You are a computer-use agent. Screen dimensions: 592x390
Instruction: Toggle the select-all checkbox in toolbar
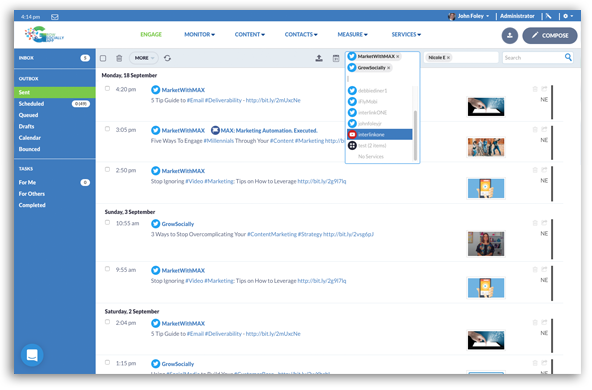pos(103,58)
